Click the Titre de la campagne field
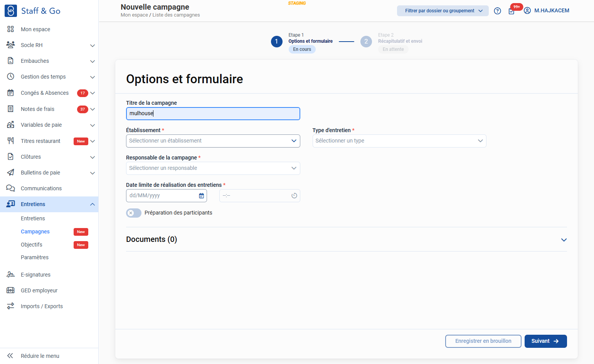Viewport: 594px width, 364px height. tap(213, 114)
